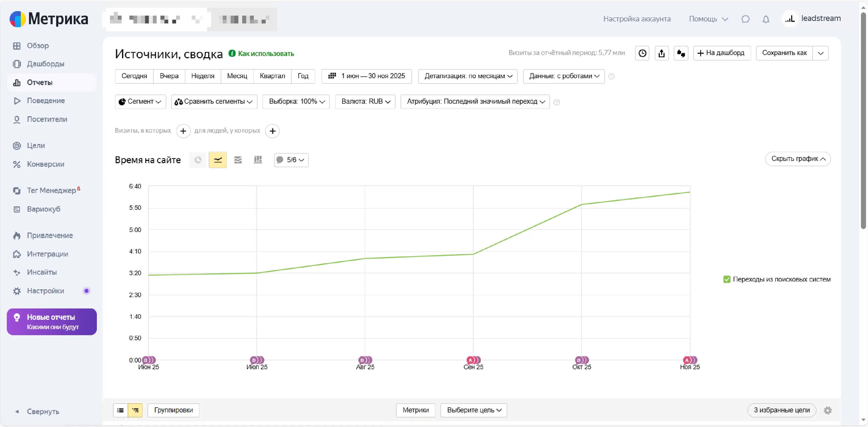868x427 pixels.
Task: Switch to the stacked area chart icon
Action: point(238,160)
